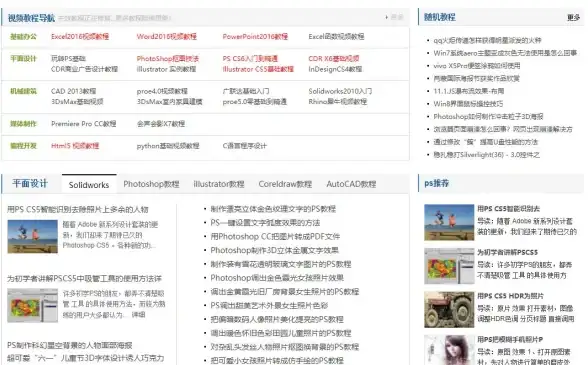588x365 pixels.
Task: Click the beach jump thumbnail in main column
Action: (33, 237)
